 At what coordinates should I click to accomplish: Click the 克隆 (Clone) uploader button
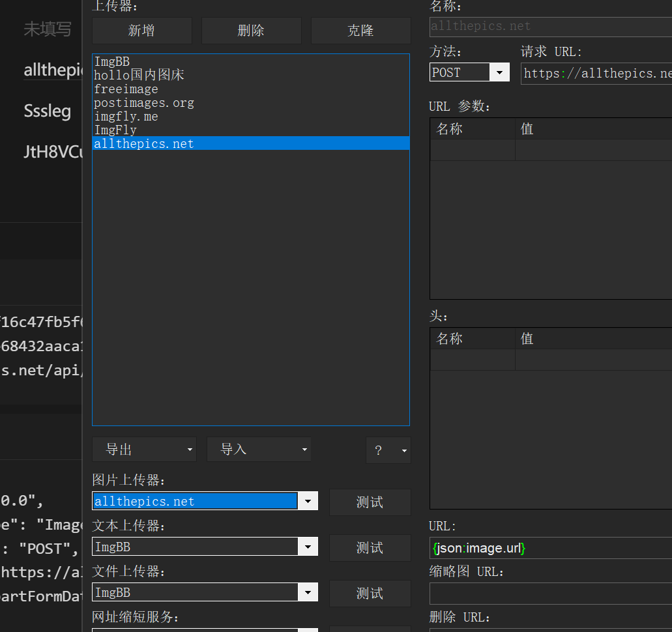(360, 31)
